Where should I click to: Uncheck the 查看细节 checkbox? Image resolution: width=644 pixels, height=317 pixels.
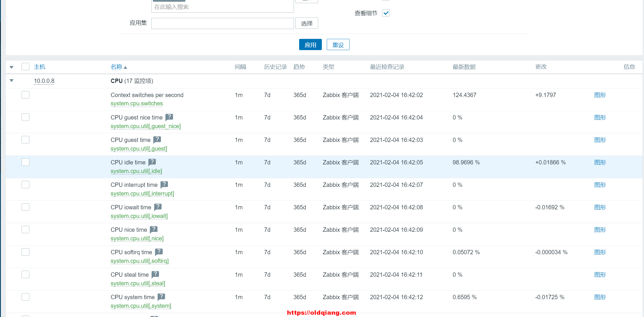386,13
